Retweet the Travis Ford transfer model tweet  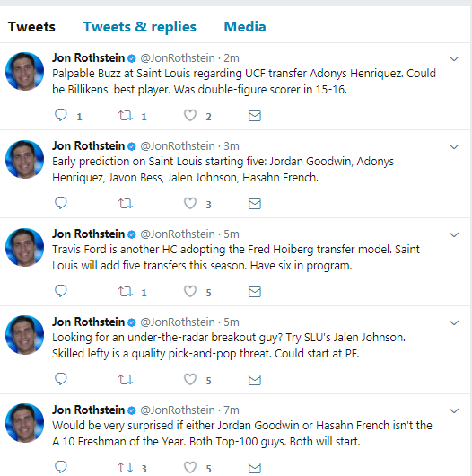point(126,292)
